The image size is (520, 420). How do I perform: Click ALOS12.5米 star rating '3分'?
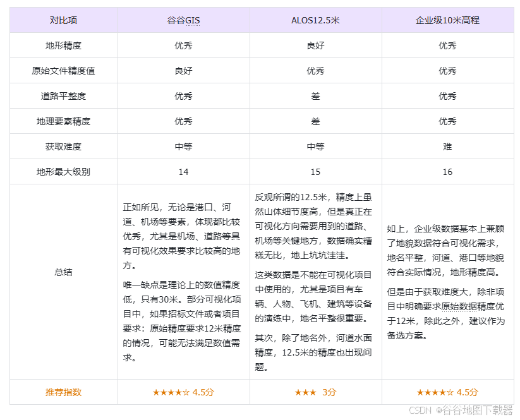point(315,392)
